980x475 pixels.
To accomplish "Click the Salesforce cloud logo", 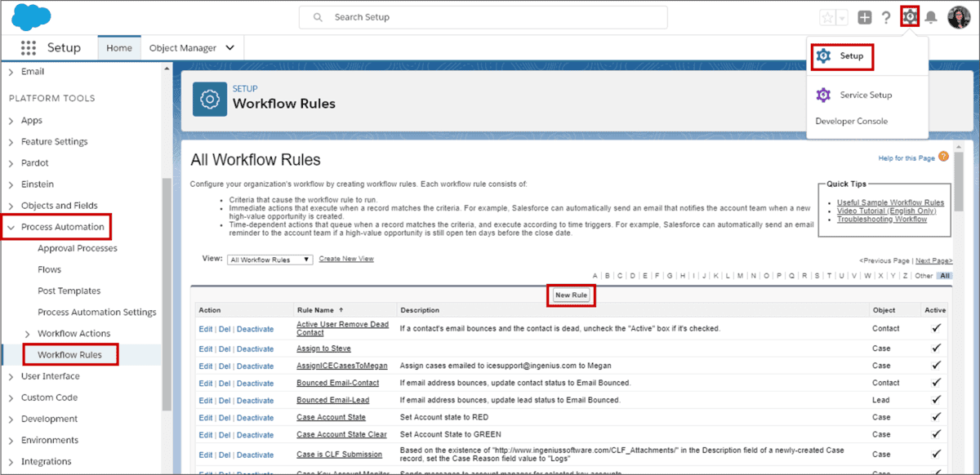I will point(31,16).
